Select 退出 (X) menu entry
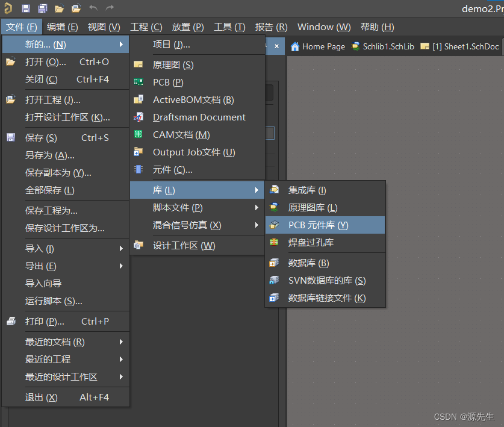The height and width of the screenshot is (427, 504). 66,397
